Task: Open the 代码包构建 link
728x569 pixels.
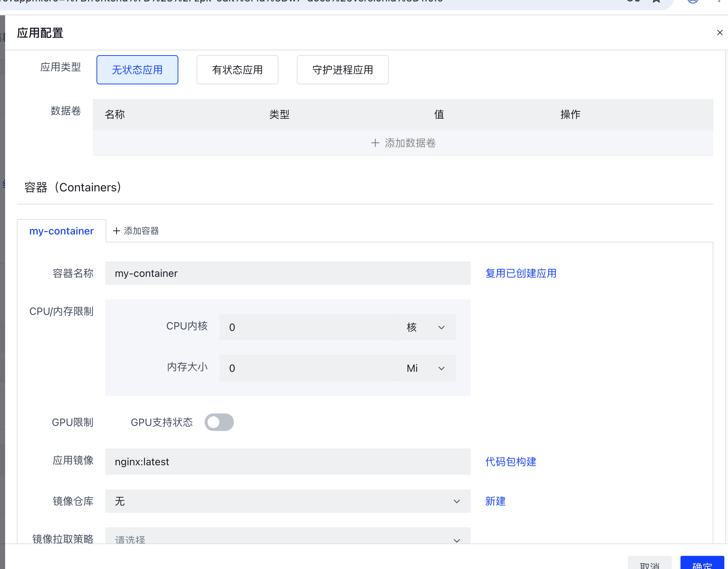Action: pos(511,462)
